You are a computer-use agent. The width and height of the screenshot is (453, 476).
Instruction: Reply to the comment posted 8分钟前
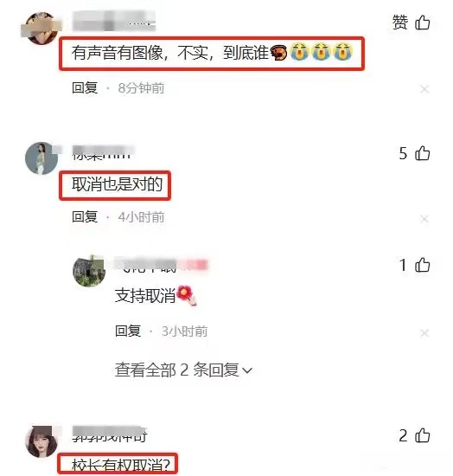(85, 88)
